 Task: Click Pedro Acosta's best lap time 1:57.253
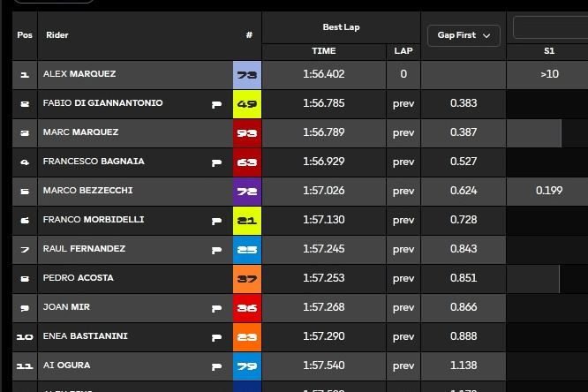tap(324, 279)
